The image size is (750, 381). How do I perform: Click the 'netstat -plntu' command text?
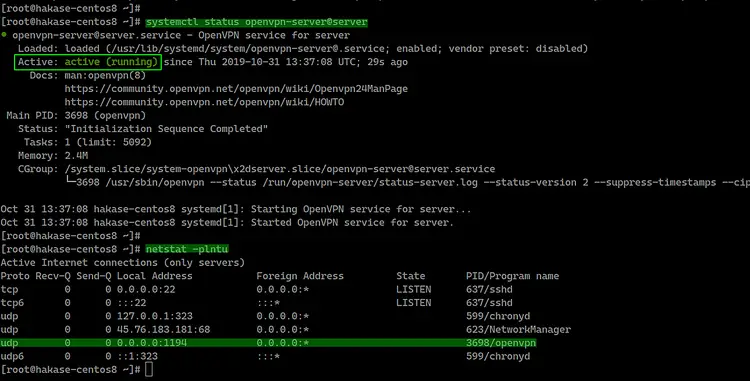(x=187, y=249)
